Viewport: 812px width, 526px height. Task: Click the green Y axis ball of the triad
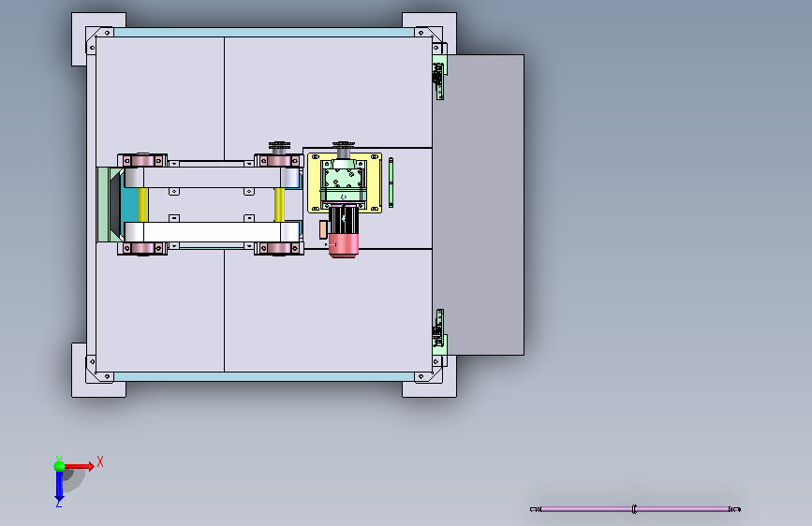click(x=59, y=466)
